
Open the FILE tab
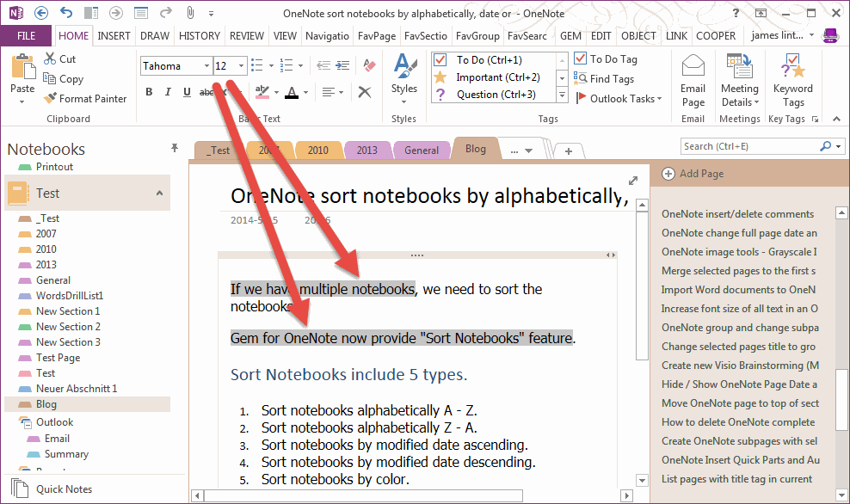click(26, 36)
